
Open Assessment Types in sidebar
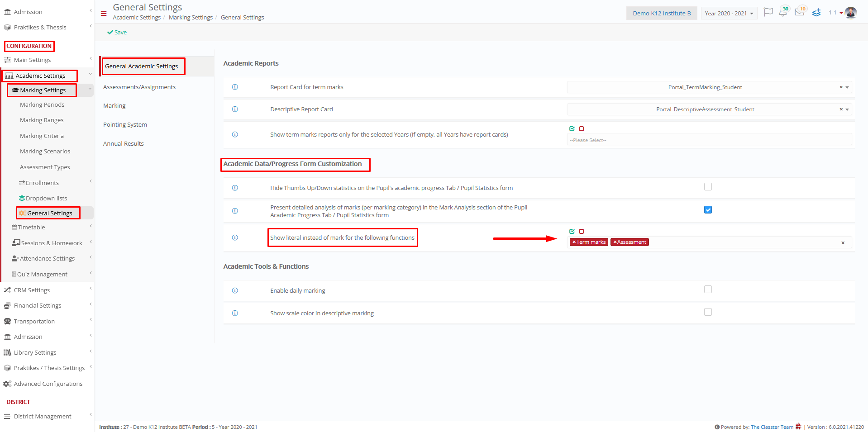pyautogui.click(x=45, y=167)
